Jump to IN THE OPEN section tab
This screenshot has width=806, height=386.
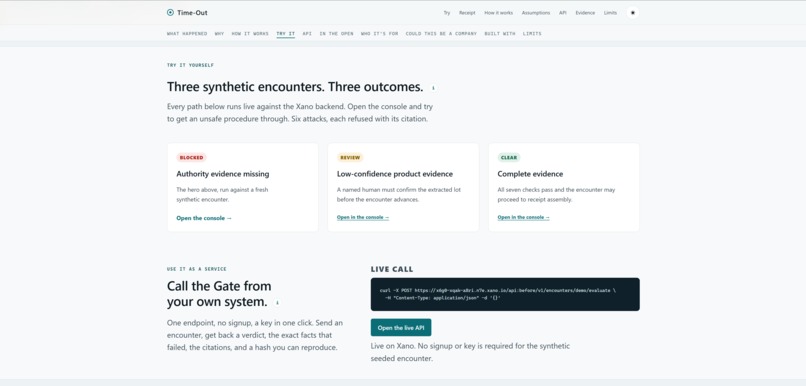pyautogui.click(x=336, y=33)
